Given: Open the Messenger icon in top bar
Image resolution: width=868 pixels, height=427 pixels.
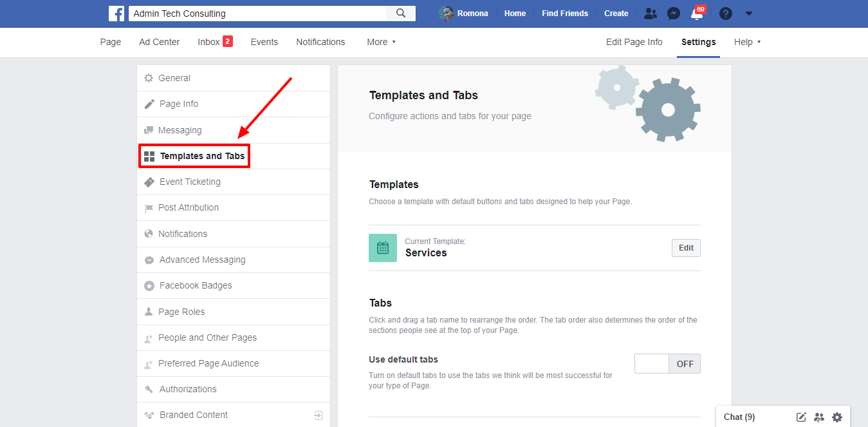Looking at the screenshot, I should click(674, 13).
